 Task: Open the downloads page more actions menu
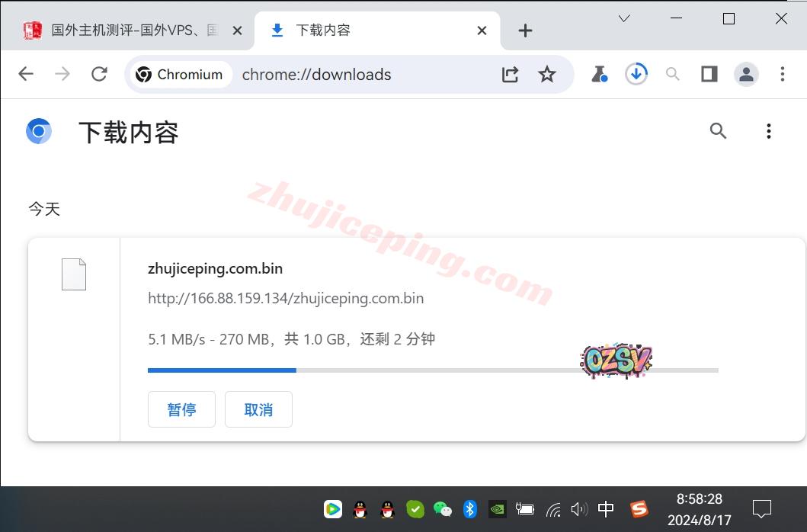768,131
